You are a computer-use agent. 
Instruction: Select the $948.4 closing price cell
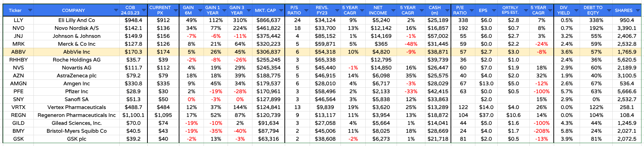coord(133,20)
